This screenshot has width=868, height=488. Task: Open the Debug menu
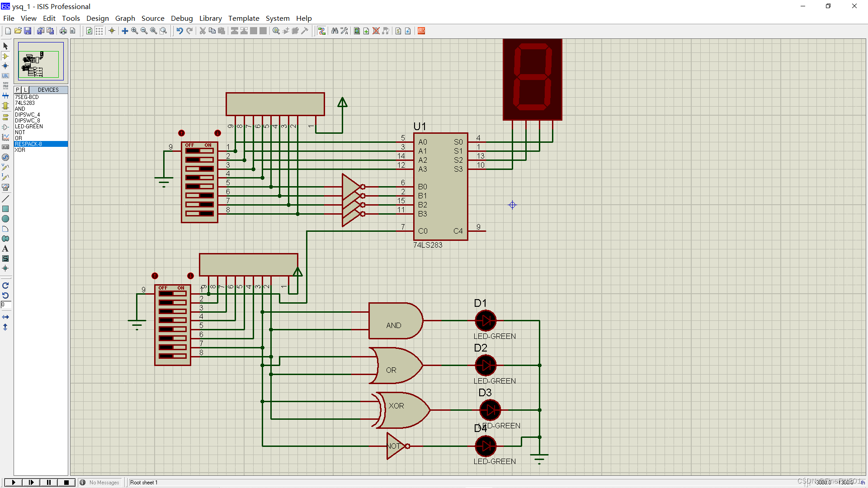coord(182,18)
